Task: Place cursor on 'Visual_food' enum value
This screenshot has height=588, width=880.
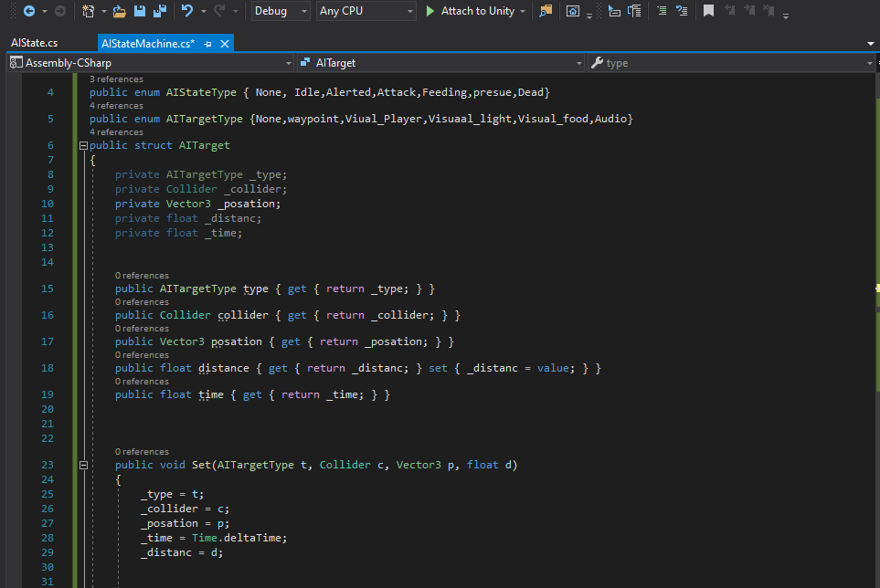Action: [x=553, y=119]
